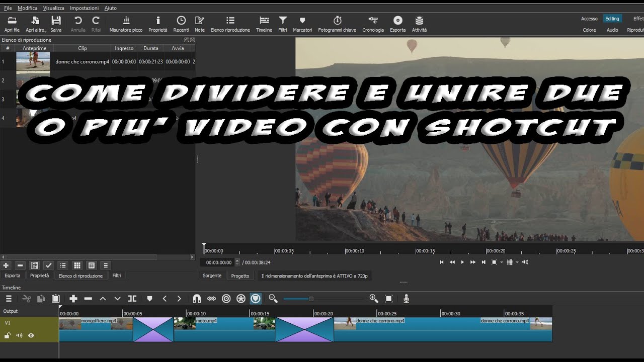Click the Rifai redo arrow
644x362 pixels.
click(96, 24)
